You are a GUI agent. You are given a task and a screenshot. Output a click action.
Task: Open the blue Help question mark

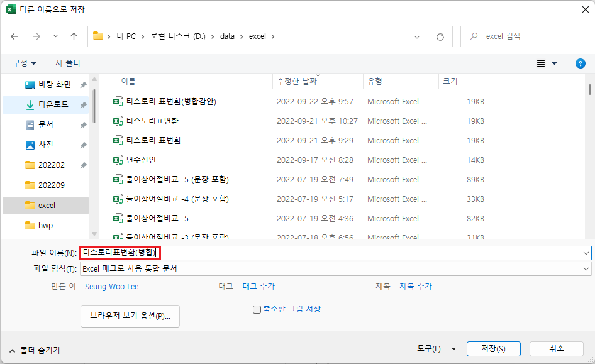coord(580,63)
